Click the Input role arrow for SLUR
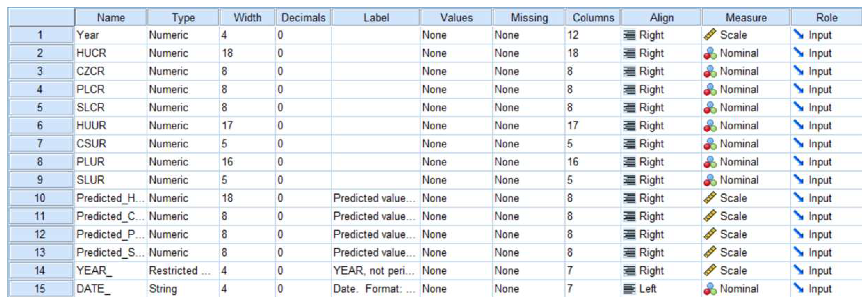This screenshot has height=304, width=868. click(799, 179)
